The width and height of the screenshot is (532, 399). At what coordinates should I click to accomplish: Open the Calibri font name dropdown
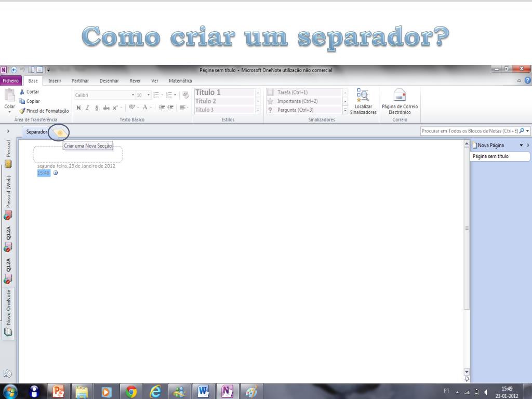[133, 95]
